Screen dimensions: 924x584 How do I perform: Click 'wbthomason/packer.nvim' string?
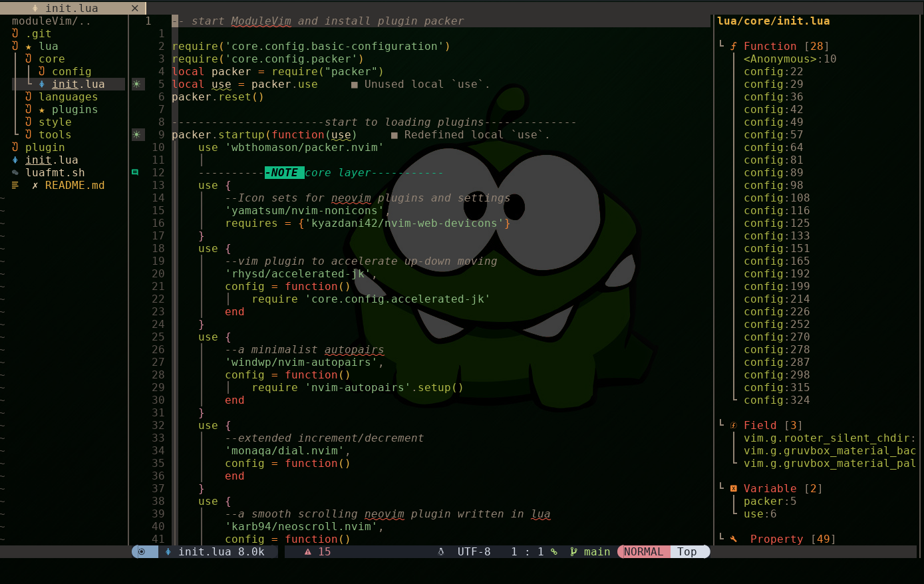tap(305, 148)
